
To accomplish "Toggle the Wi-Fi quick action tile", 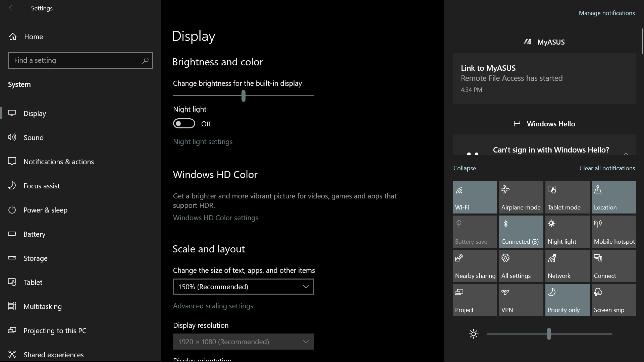I will coord(475,197).
